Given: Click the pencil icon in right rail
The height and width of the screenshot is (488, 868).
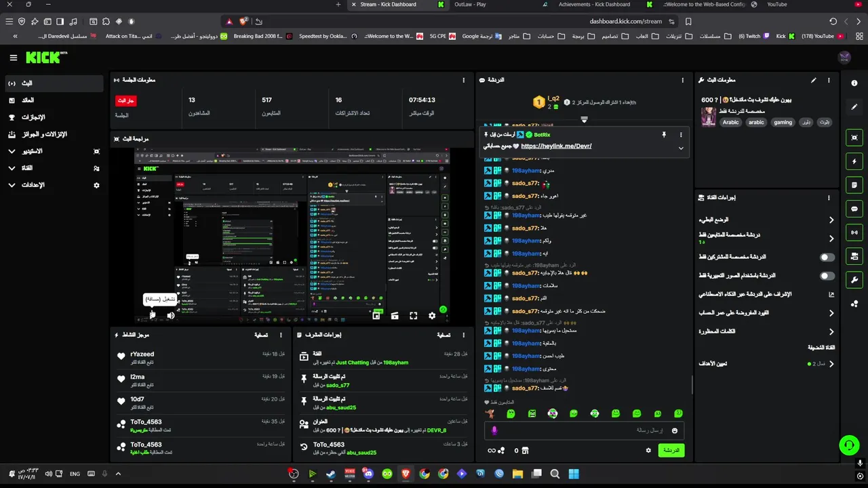Looking at the screenshot, I should point(854,107).
